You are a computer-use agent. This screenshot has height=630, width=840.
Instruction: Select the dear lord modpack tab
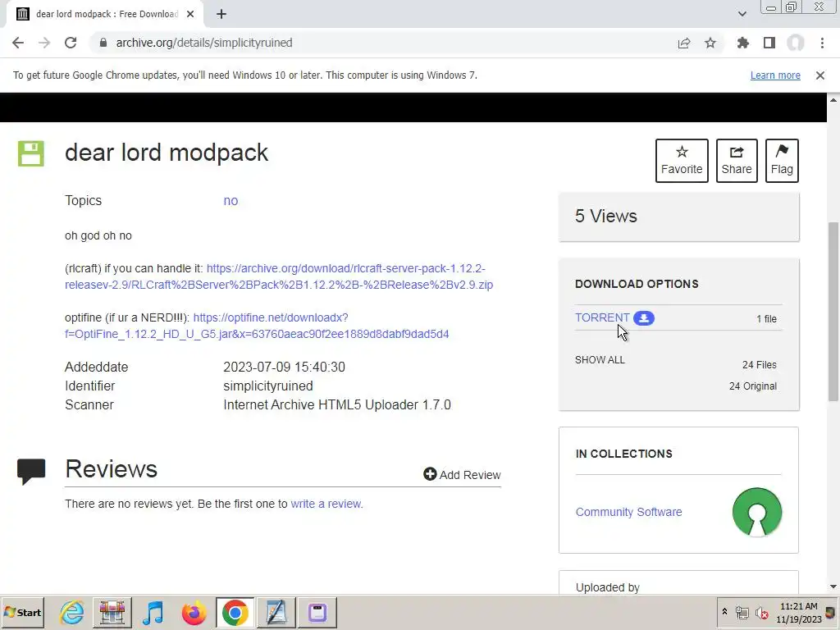(x=104, y=15)
